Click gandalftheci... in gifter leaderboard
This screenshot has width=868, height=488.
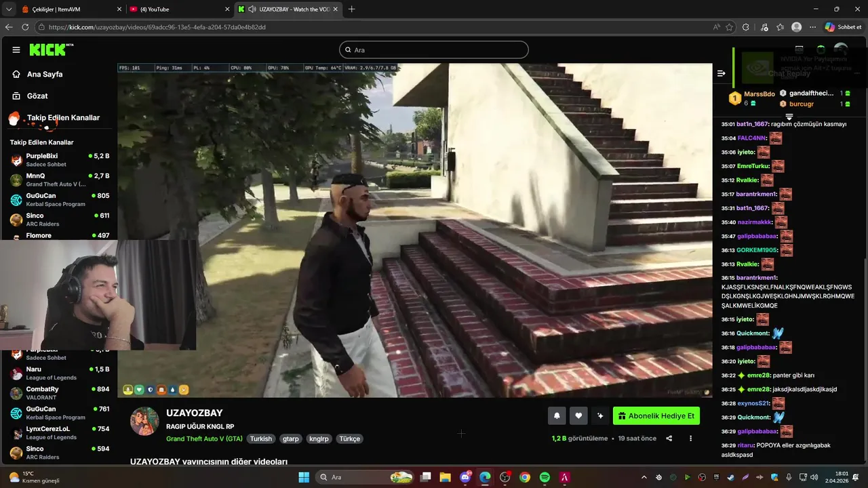(x=811, y=94)
